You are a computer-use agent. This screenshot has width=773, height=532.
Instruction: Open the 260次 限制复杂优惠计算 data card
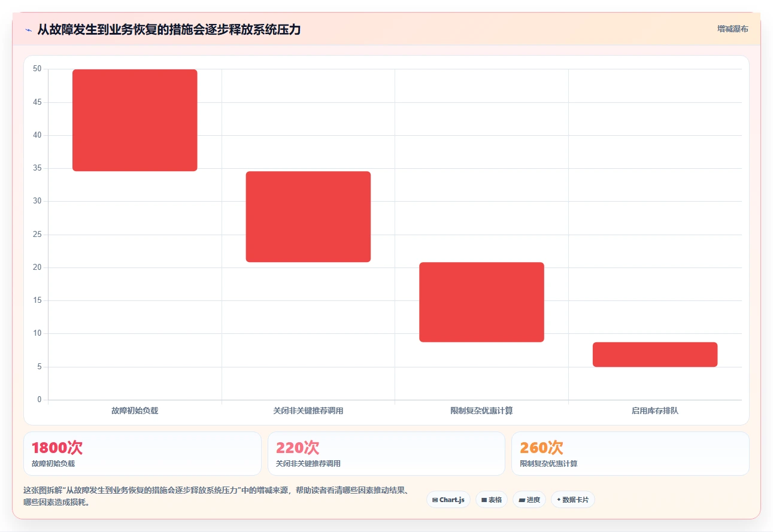tap(630, 454)
